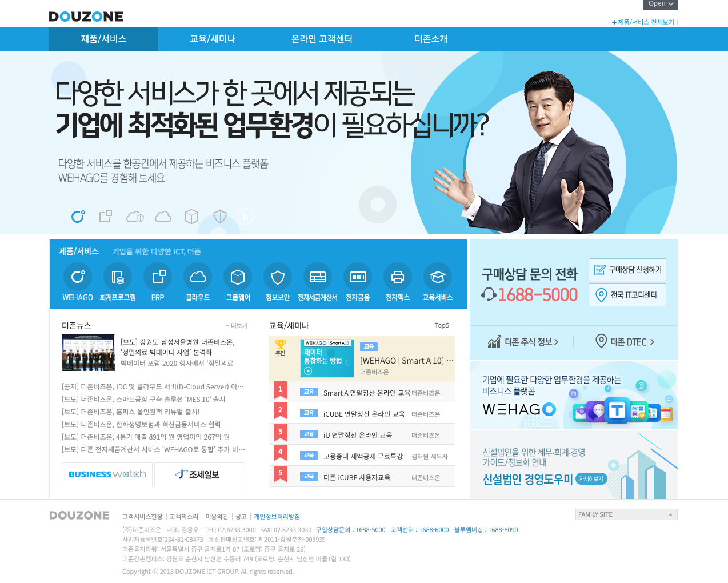
Task: Click the trophy 추천 icon
Action: pos(281,348)
